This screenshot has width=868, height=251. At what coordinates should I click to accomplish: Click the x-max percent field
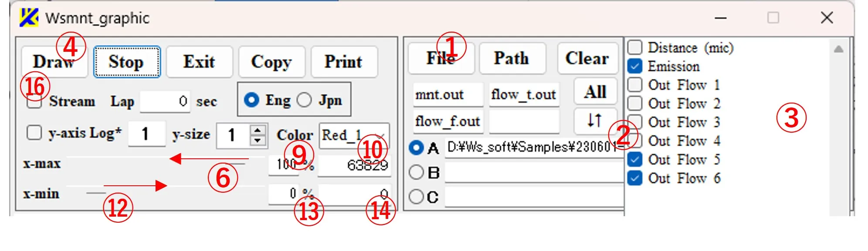284,164
